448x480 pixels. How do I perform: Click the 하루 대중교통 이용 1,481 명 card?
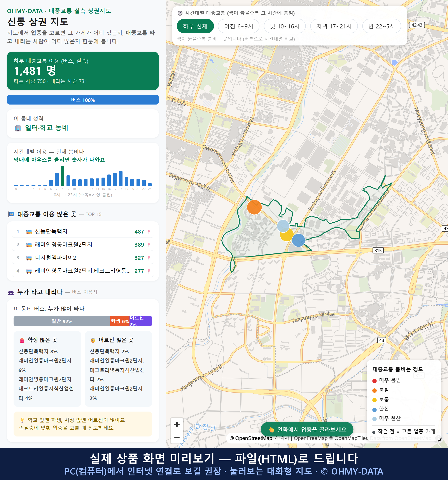click(x=83, y=71)
